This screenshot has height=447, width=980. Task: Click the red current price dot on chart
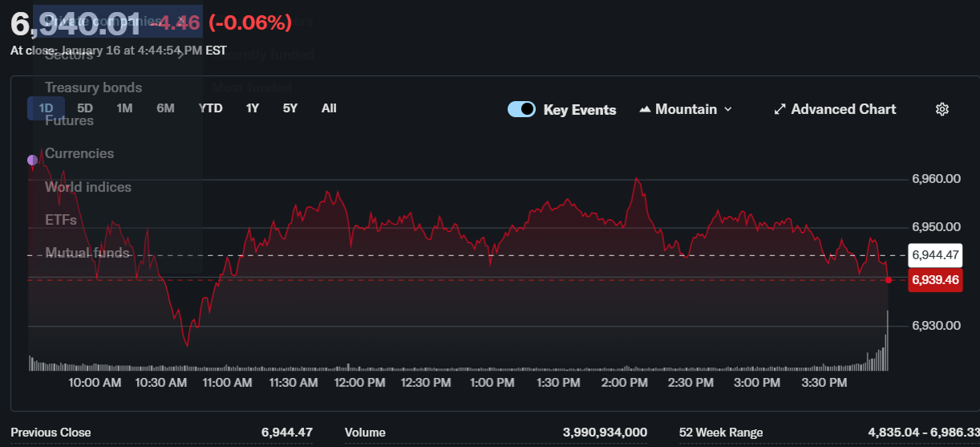pyautogui.click(x=888, y=280)
